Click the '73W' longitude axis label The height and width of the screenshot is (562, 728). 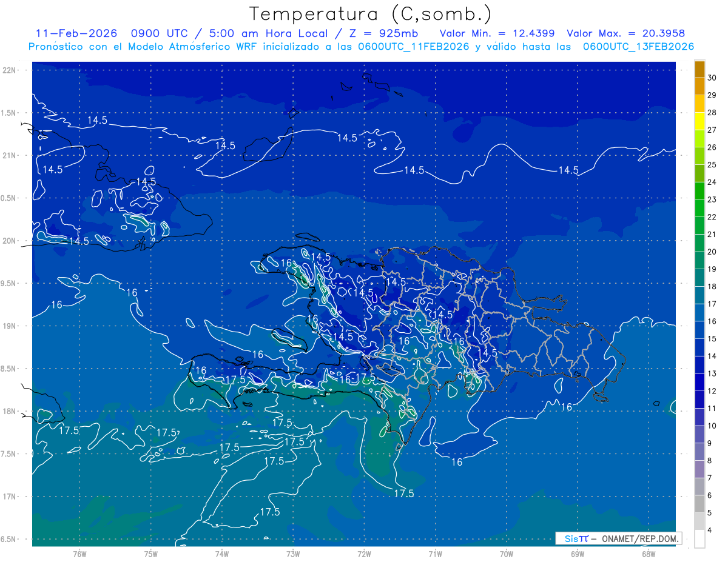(293, 554)
